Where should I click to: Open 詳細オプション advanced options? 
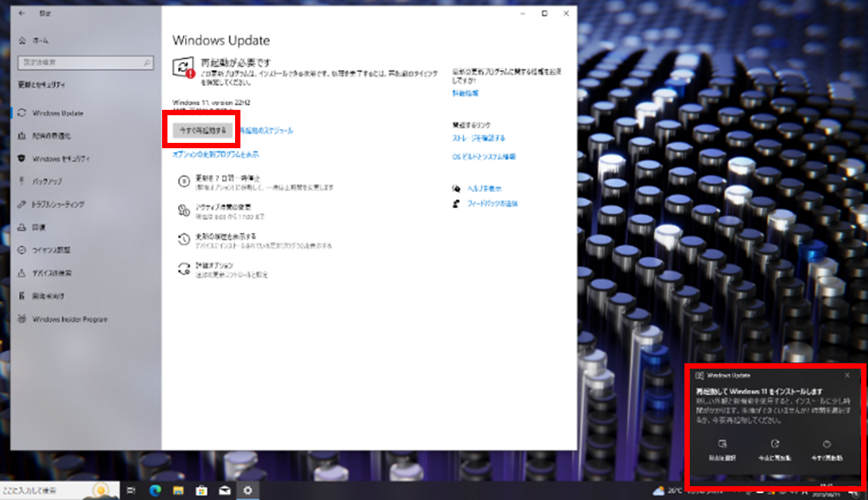tap(223, 270)
